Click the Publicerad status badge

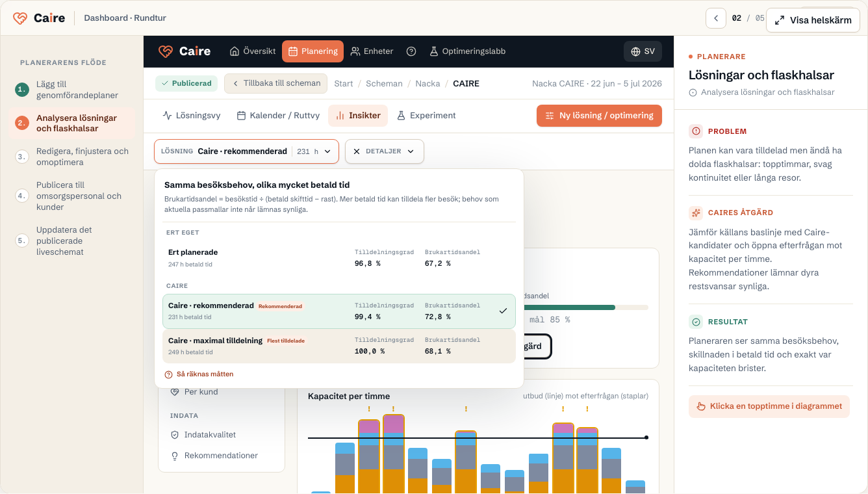click(x=186, y=83)
